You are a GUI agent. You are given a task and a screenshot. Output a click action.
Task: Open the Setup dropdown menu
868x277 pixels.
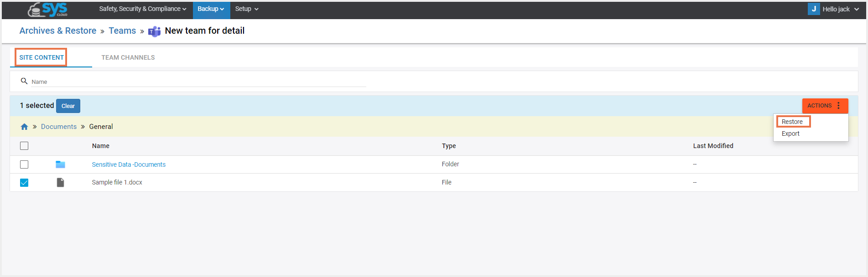click(x=247, y=9)
